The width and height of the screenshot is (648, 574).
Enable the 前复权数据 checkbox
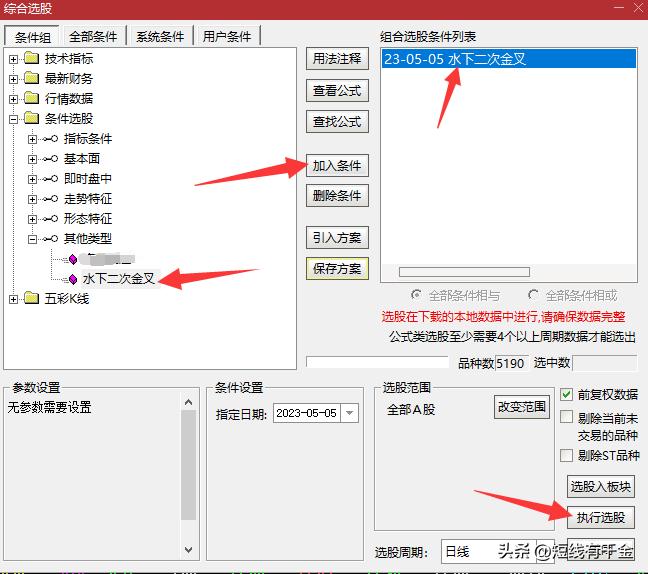pos(566,394)
